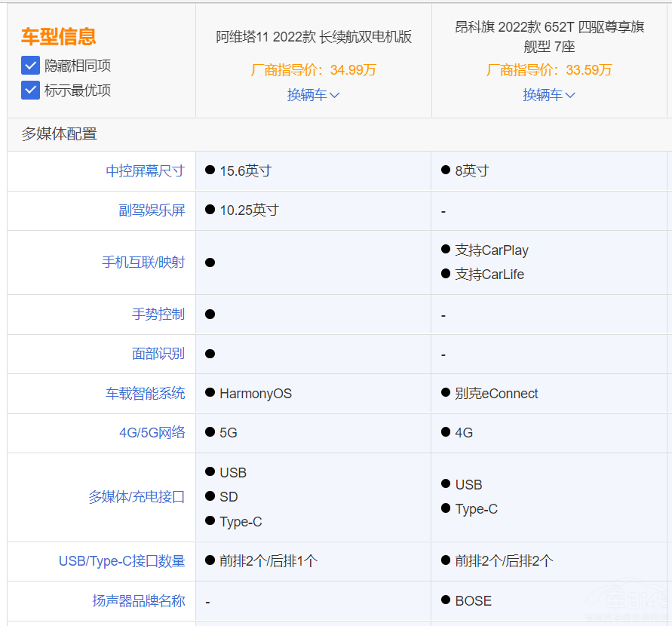Open the 副驾娱乐屏 parameter link

(152, 210)
